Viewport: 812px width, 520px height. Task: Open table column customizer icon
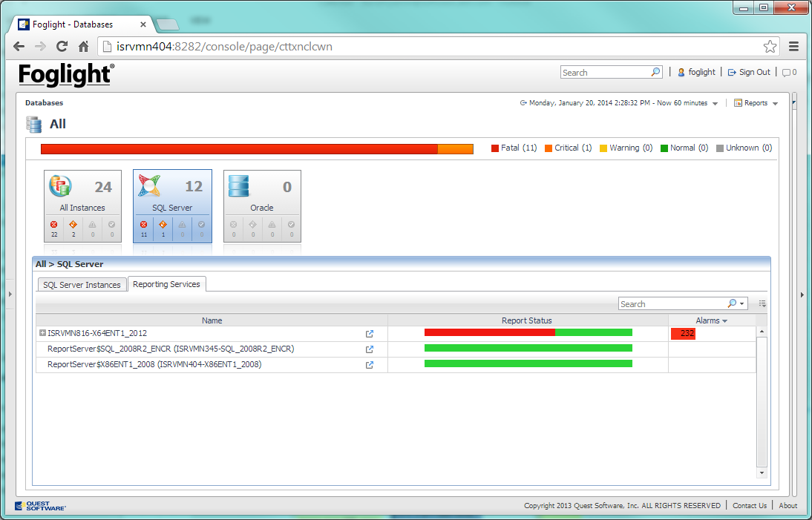pyautogui.click(x=762, y=303)
